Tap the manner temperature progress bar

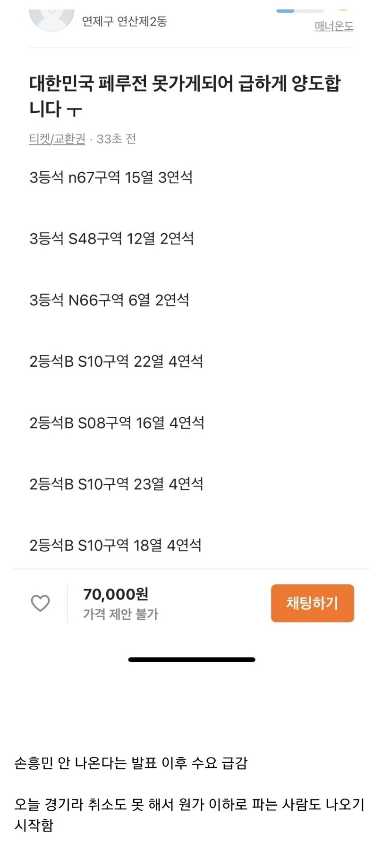300,10
